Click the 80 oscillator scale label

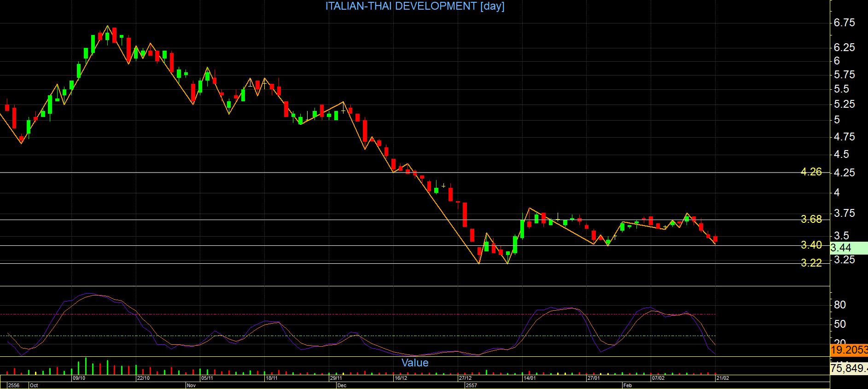[x=840, y=305]
